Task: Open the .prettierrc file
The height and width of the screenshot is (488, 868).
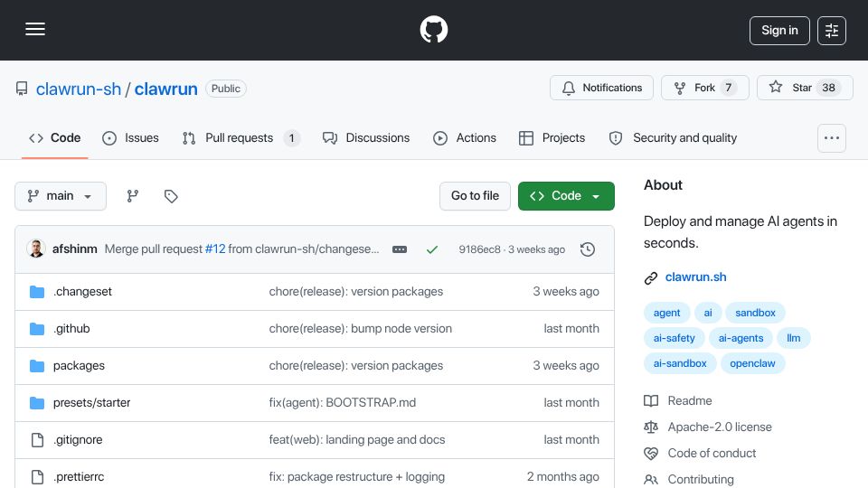Action: [x=79, y=477]
